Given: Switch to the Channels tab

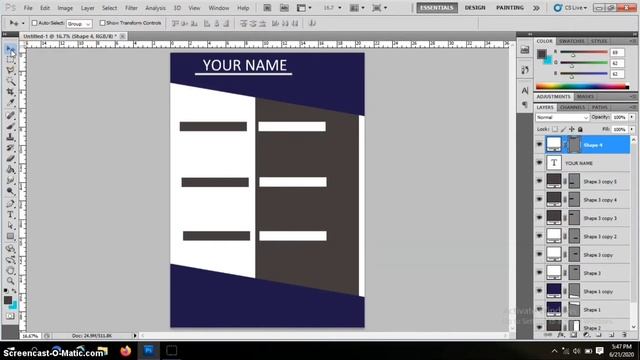Looking at the screenshot, I should 573,107.
